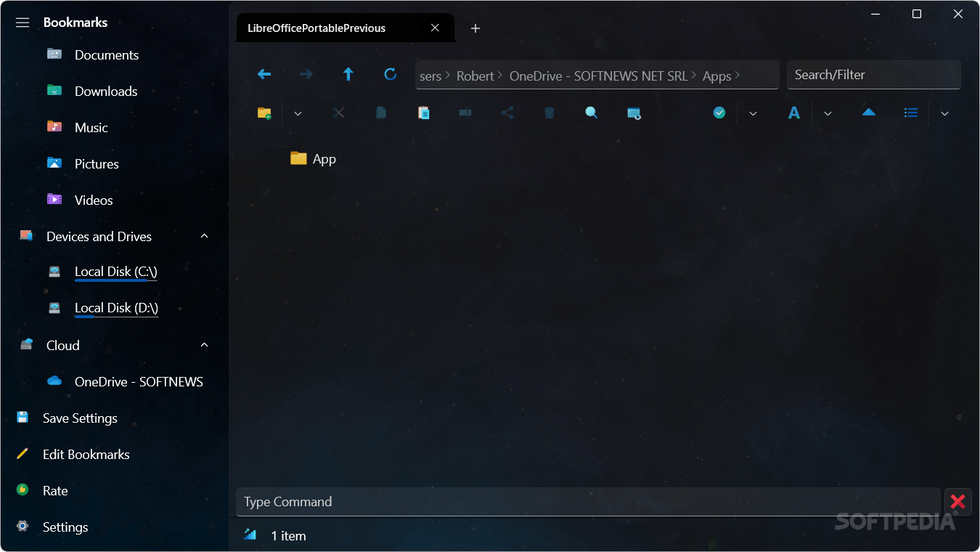Click OneDrive - SOFTNEWS NET SRL breadcrumb
The image size is (980, 552).
click(599, 76)
